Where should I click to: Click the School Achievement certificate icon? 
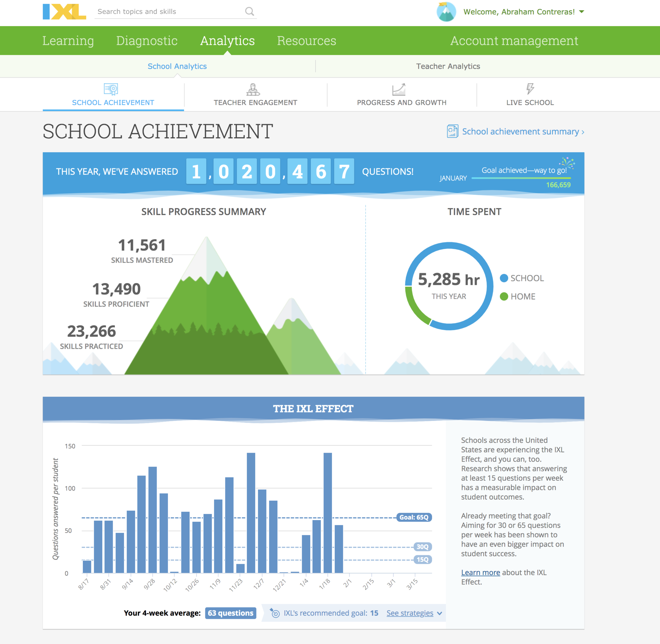[111, 89]
